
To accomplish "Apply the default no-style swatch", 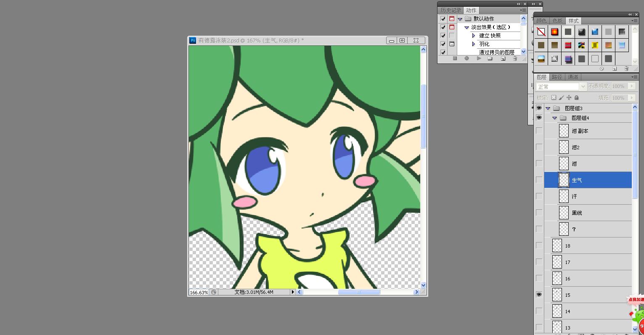I will pos(541,32).
